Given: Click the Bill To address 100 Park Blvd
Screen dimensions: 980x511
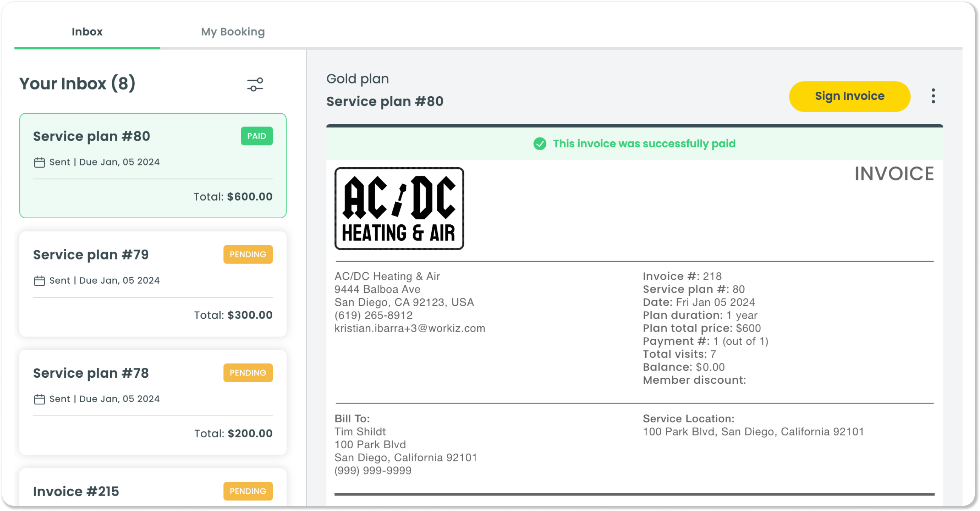Looking at the screenshot, I should pyautogui.click(x=370, y=445).
